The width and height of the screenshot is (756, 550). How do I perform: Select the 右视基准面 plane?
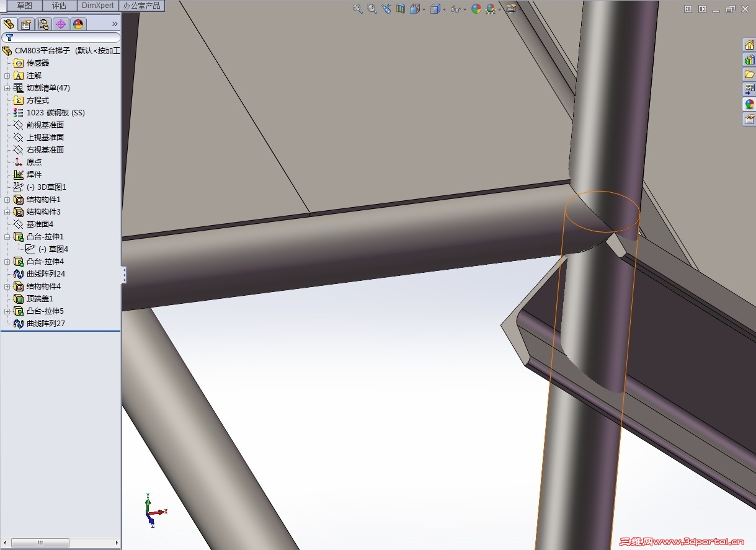point(38,150)
